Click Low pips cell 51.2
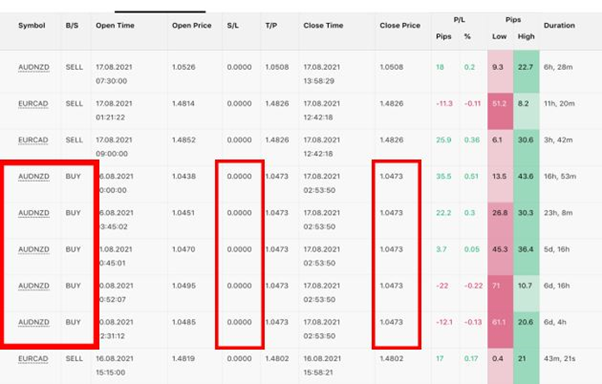This screenshot has height=384, width=602. (x=500, y=111)
